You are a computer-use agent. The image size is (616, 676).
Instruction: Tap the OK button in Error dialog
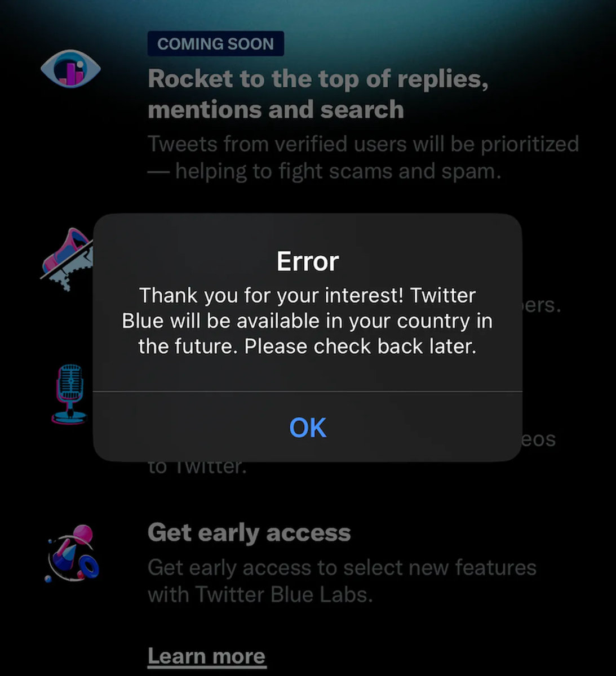(x=308, y=428)
